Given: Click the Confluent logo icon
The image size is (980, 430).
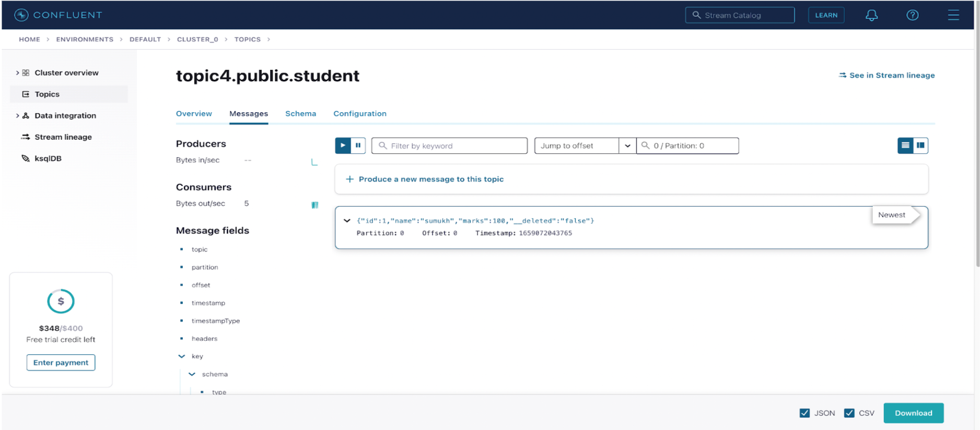Looking at the screenshot, I should coord(21,15).
